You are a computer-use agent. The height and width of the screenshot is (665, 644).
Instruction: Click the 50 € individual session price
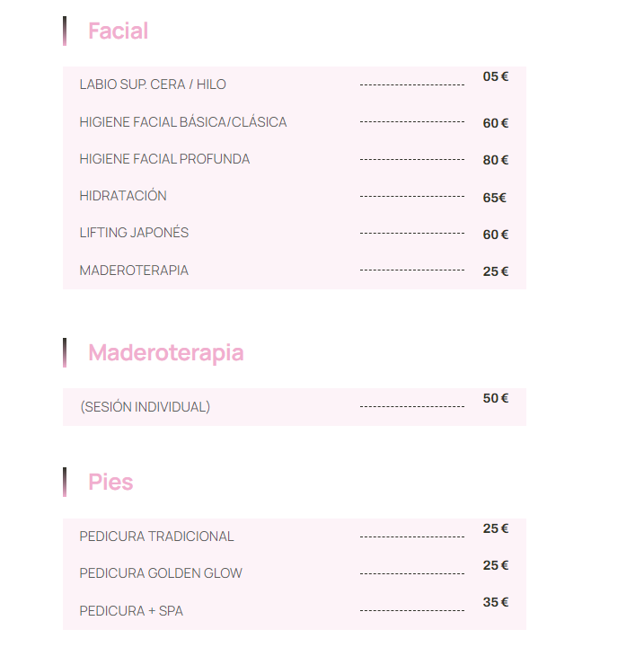point(496,398)
